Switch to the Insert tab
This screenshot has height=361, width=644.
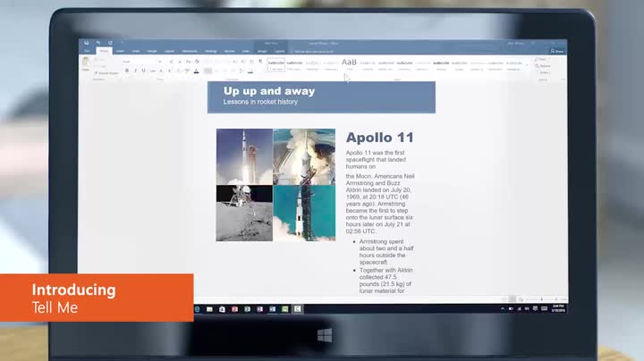coord(121,51)
